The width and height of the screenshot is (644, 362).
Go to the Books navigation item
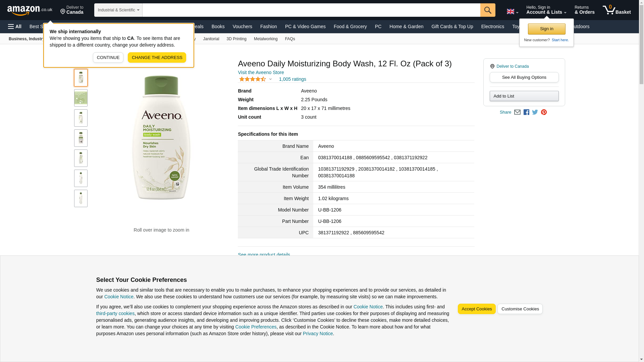218,26
